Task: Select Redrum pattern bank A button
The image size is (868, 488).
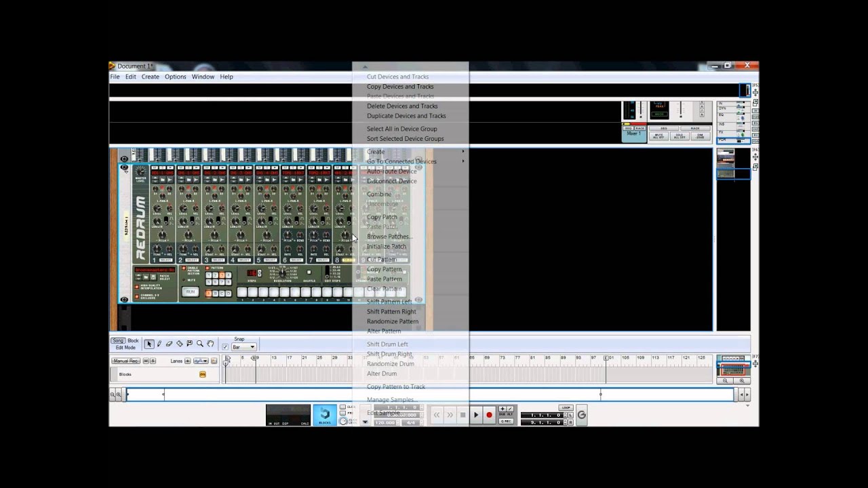Action: click(209, 293)
